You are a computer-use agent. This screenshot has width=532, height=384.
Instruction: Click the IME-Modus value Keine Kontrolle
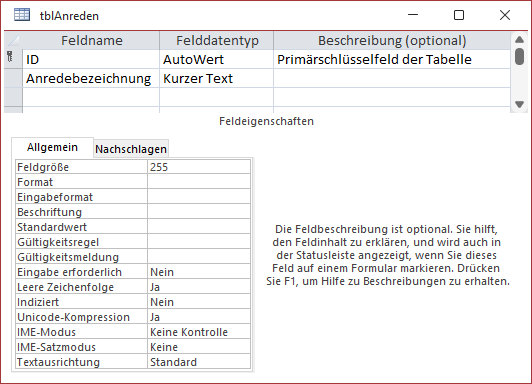coord(199,332)
